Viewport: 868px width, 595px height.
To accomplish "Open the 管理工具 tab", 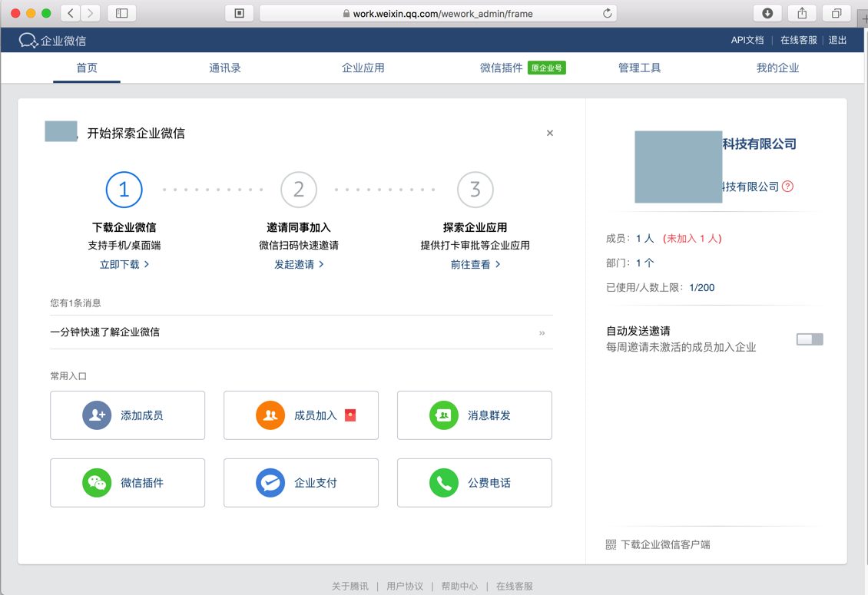I will pos(639,68).
